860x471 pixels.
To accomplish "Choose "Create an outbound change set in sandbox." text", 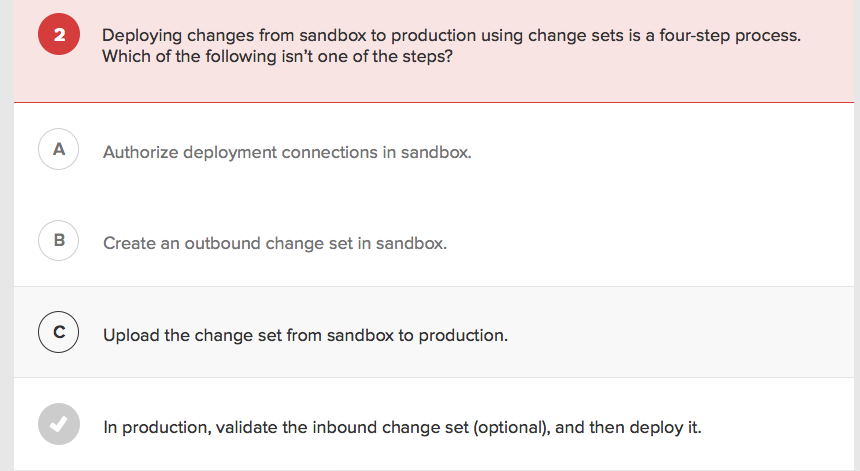I will tap(274, 244).
